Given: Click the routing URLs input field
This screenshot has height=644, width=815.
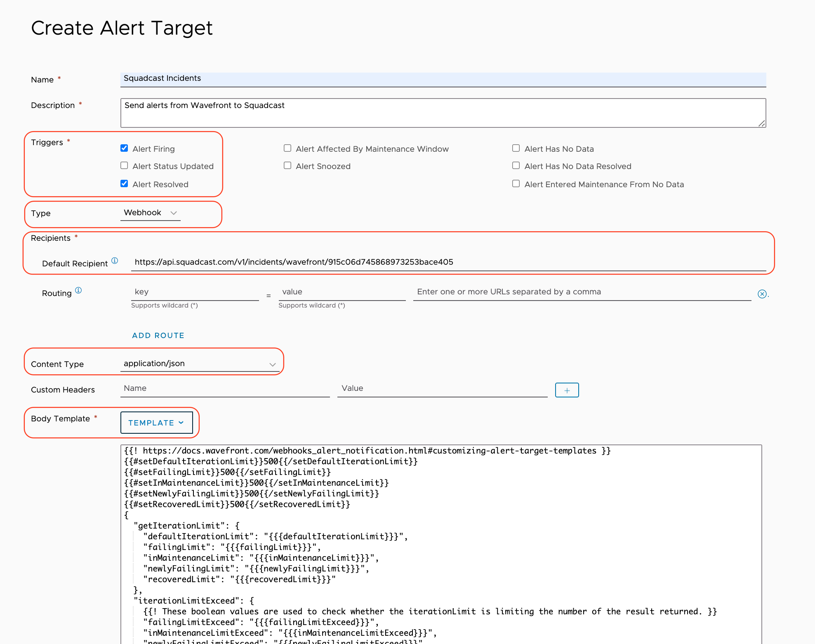Looking at the screenshot, I should (x=582, y=292).
